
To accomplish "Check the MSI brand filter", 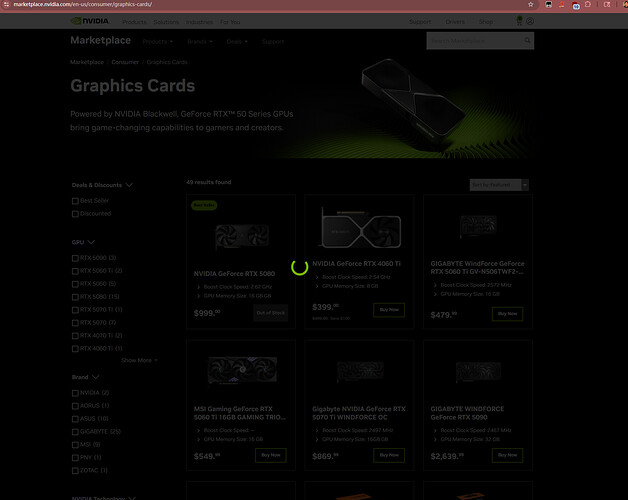I will point(75,445).
